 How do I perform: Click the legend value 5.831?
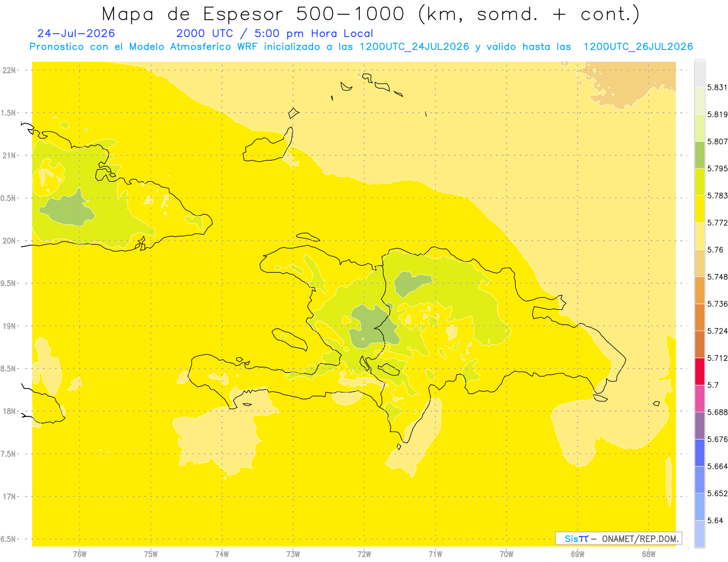coord(718,87)
